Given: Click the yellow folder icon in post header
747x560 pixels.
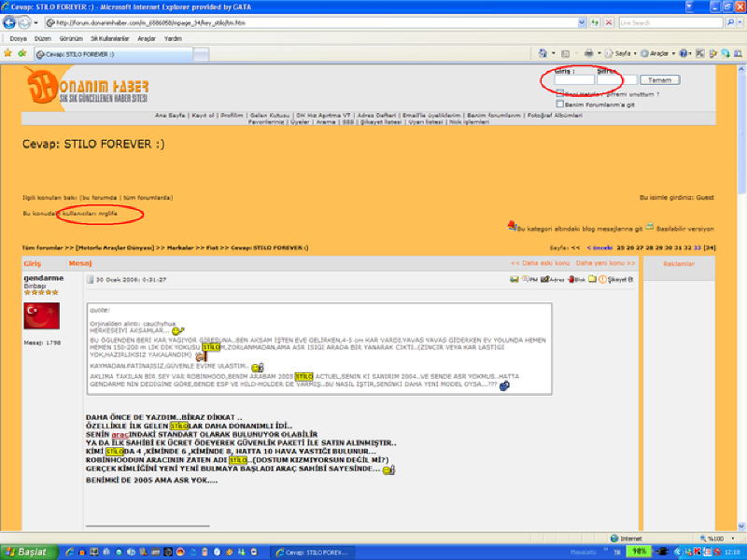Looking at the screenshot, I should pyautogui.click(x=592, y=279).
